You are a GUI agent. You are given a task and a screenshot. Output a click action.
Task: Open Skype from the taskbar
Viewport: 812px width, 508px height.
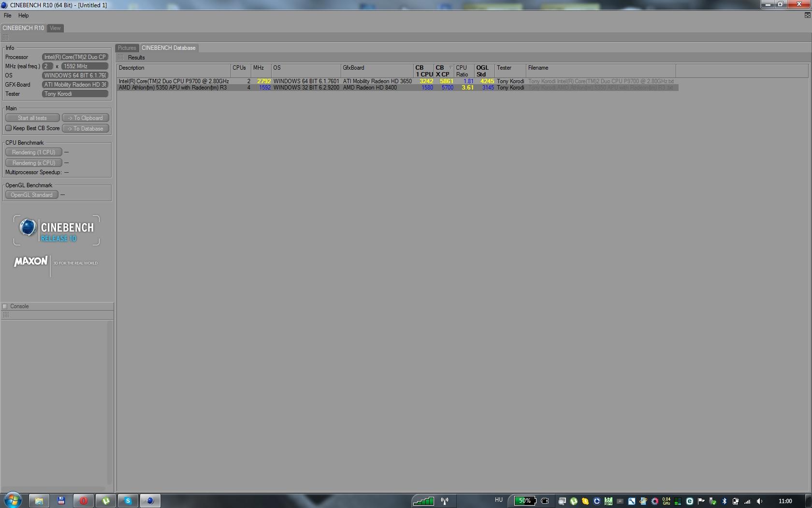[128, 501]
